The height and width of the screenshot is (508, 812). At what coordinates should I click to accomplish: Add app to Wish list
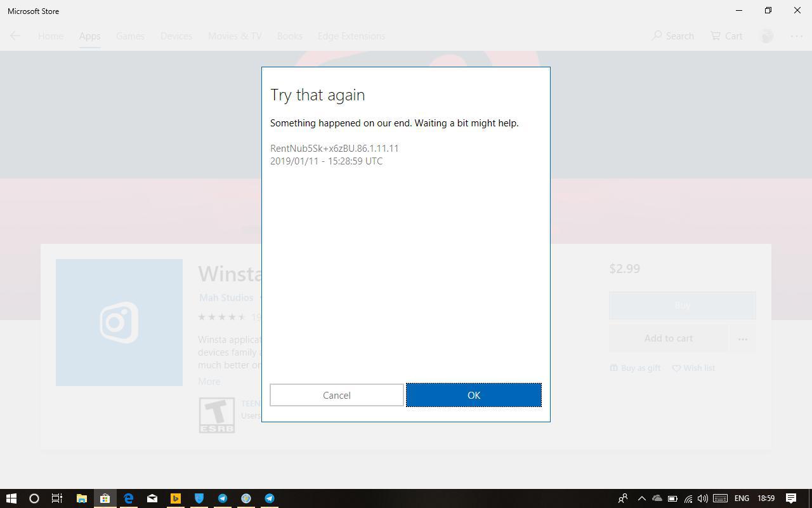693,368
